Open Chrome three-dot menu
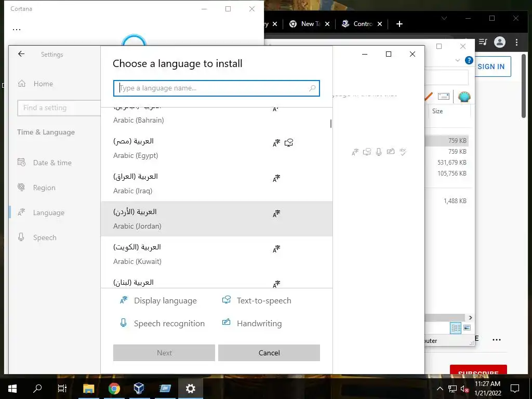The height and width of the screenshot is (399, 532). tap(516, 42)
